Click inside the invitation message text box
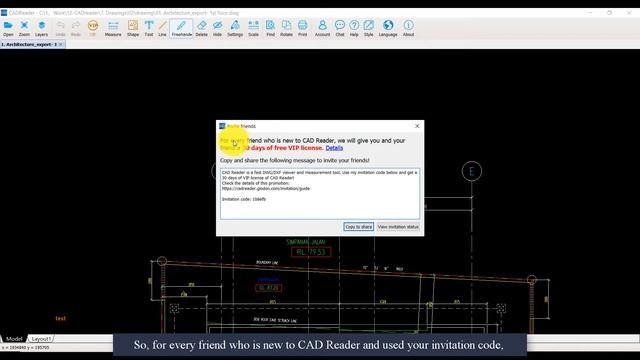This screenshot has width=640, height=360. [320, 194]
